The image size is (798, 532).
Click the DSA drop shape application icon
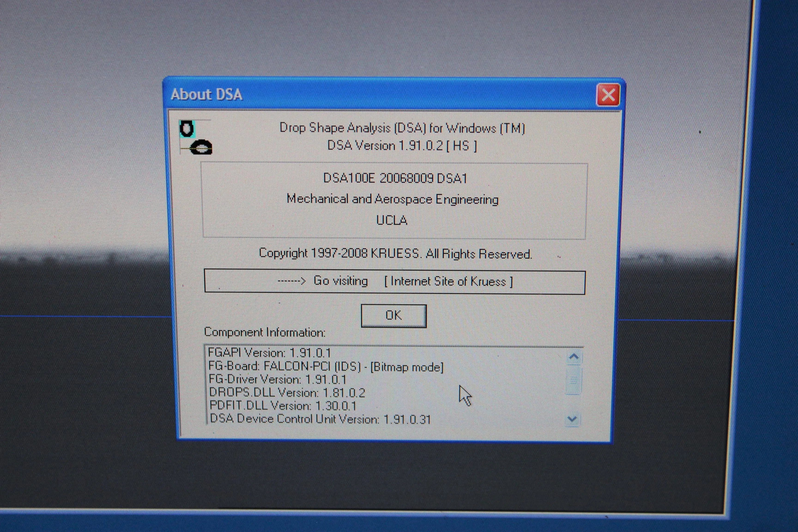pyautogui.click(x=196, y=138)
